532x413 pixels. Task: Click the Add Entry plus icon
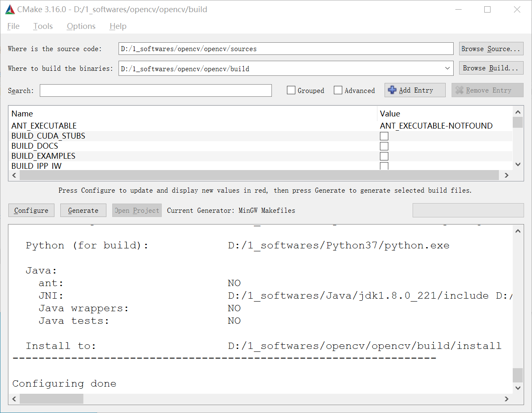click(392, 90)
